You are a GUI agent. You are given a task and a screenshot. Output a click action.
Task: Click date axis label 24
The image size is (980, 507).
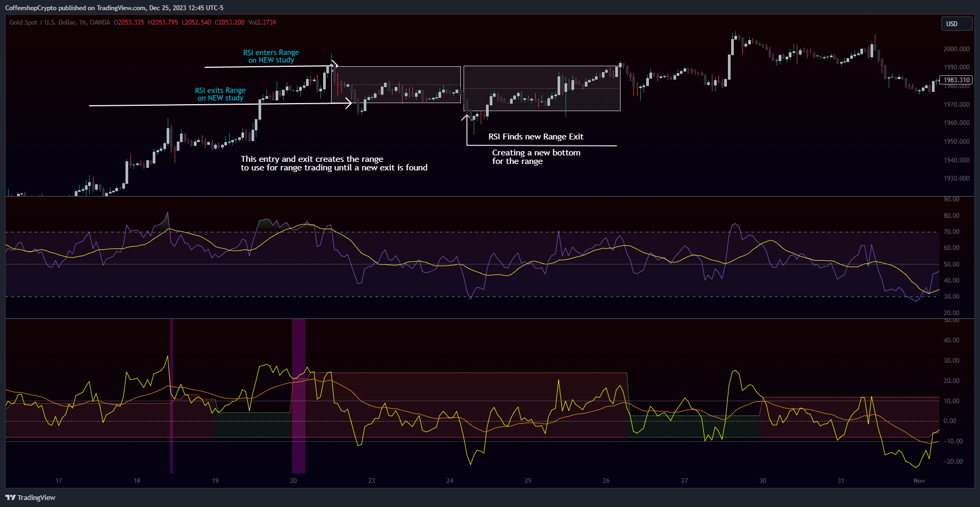[x=450, y=481]
